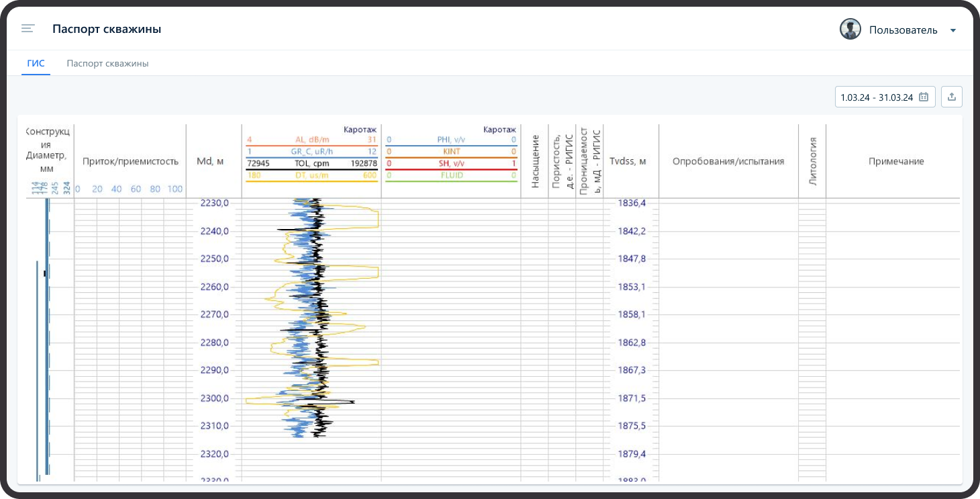Click the Опробования/испытания column header

[728, 161]
